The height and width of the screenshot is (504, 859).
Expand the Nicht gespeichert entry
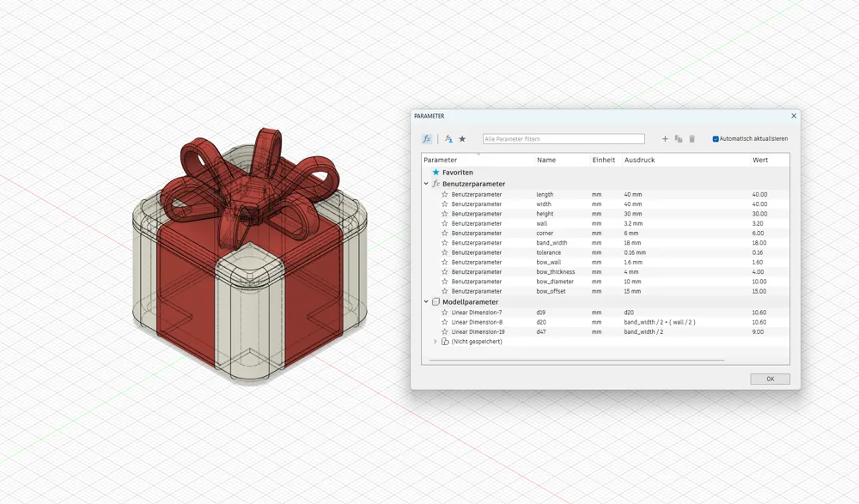[x=434, y=342]
